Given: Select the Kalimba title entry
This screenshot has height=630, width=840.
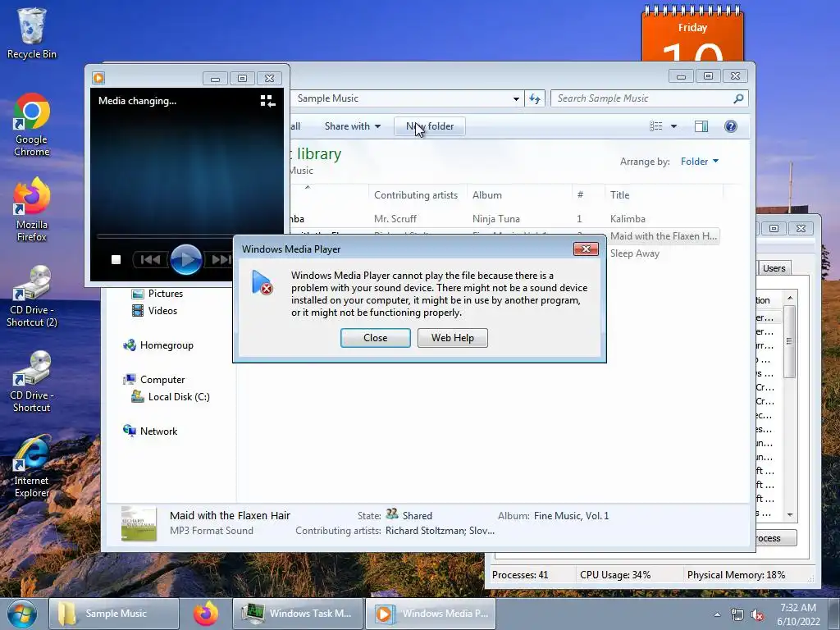Looking at the screenshot, I should (628, 219).
